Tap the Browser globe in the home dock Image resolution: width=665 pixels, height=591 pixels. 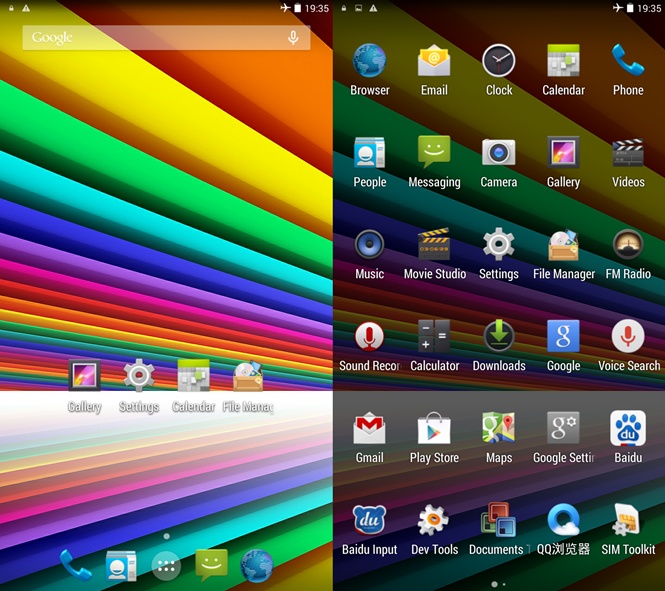point(257,565)
